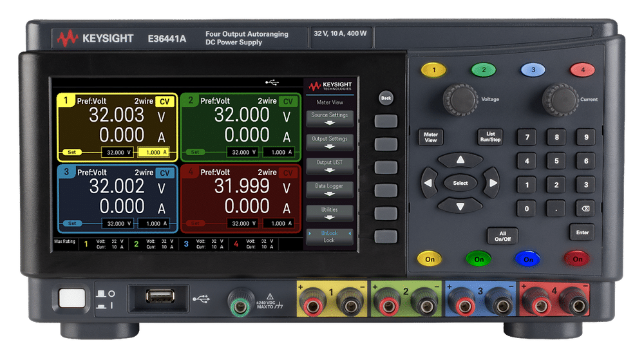644x358 pixels.
Task: Select output channel 4 red button
Action: pos(582,70)
